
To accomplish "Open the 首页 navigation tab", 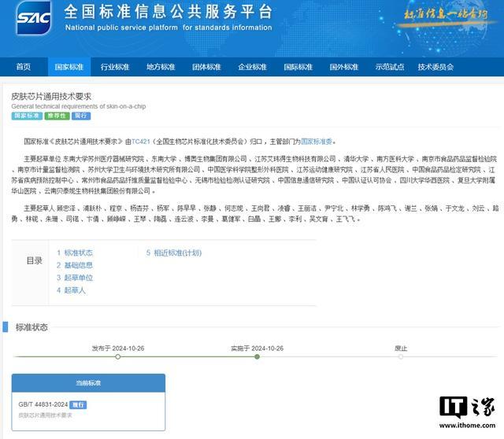I will pyautogui.click(x=24, y=67).
